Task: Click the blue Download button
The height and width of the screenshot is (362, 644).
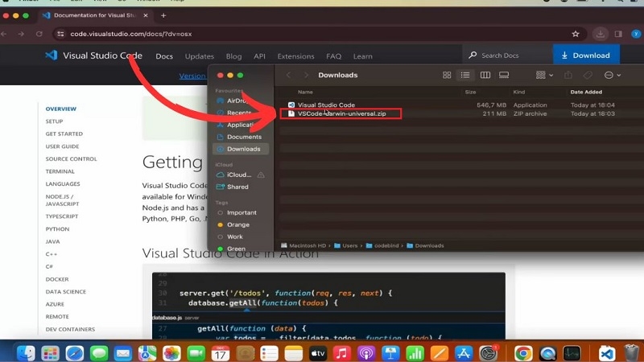Action: click(x=586, y=55)
